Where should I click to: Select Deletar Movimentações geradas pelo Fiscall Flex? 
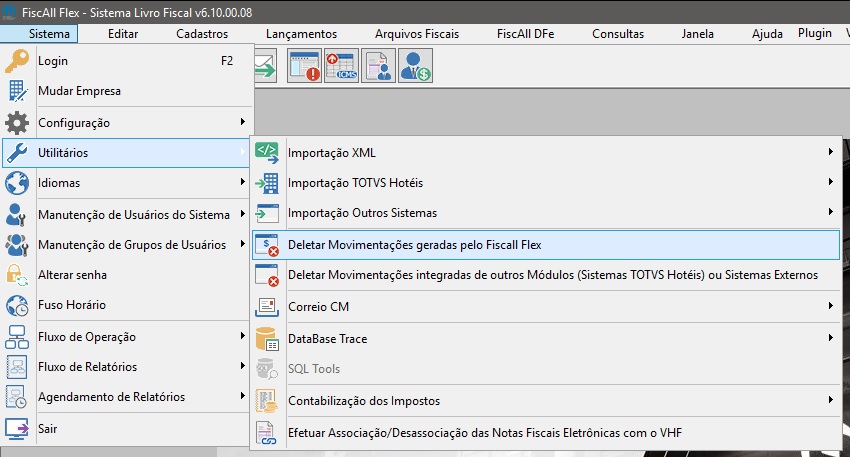coord(546,245)
